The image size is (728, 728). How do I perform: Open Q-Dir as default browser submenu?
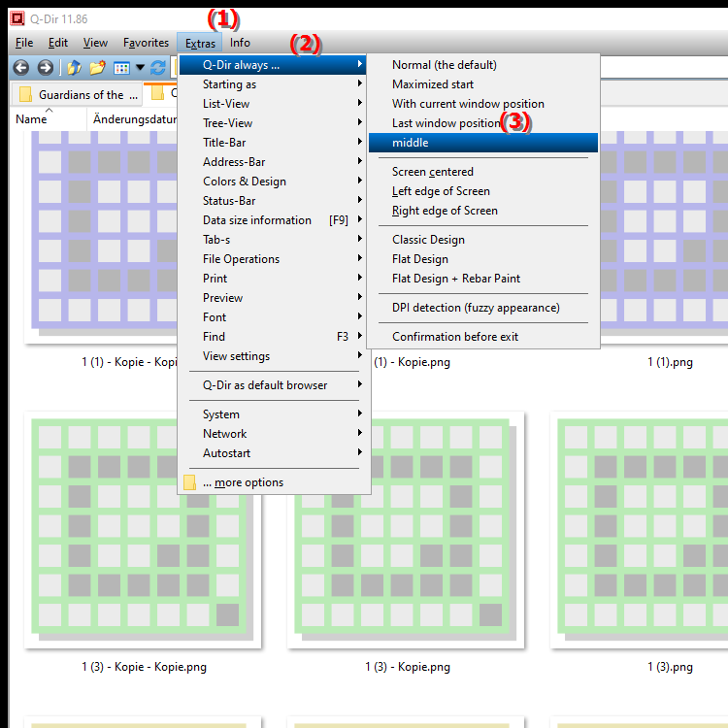tap(273, 385)
